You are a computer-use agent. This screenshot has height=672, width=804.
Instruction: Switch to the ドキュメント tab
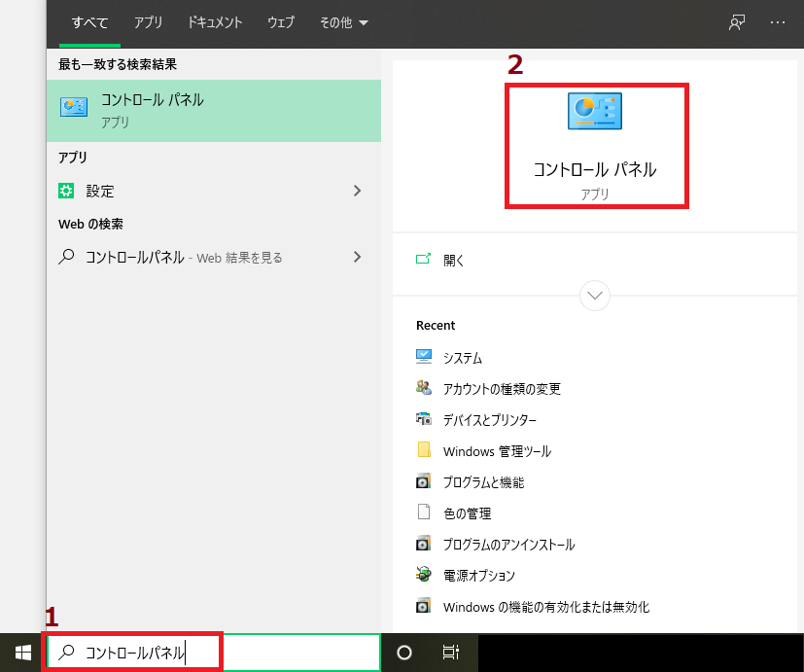[x=214, y=22]
